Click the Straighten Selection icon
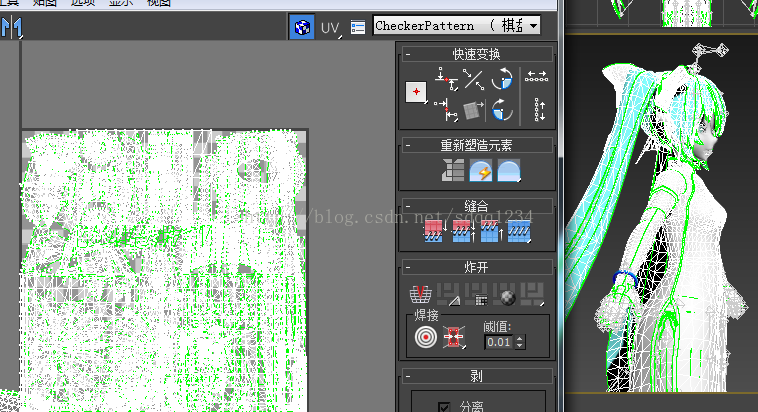This screenshot has height=412, width=758. (453, 170)
